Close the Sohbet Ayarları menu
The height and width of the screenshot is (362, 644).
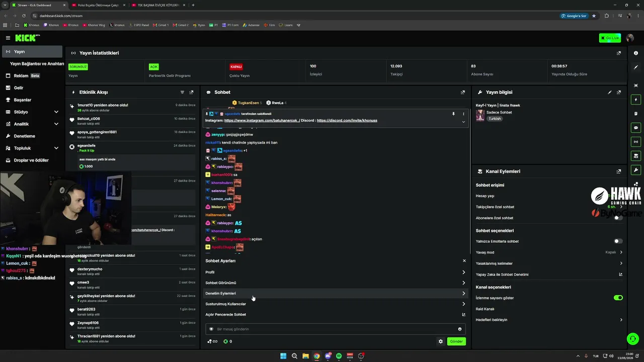[464, 261]
